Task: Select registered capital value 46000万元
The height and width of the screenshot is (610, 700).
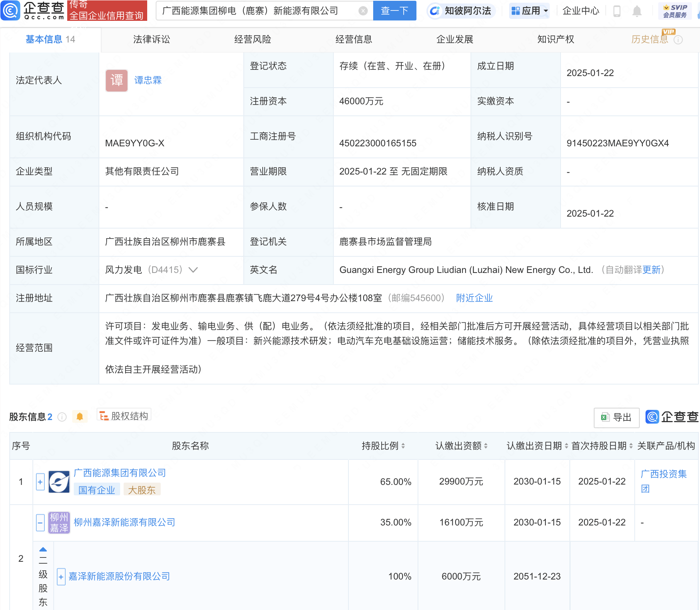Action: pyautogui.click(x=361, y=101)
